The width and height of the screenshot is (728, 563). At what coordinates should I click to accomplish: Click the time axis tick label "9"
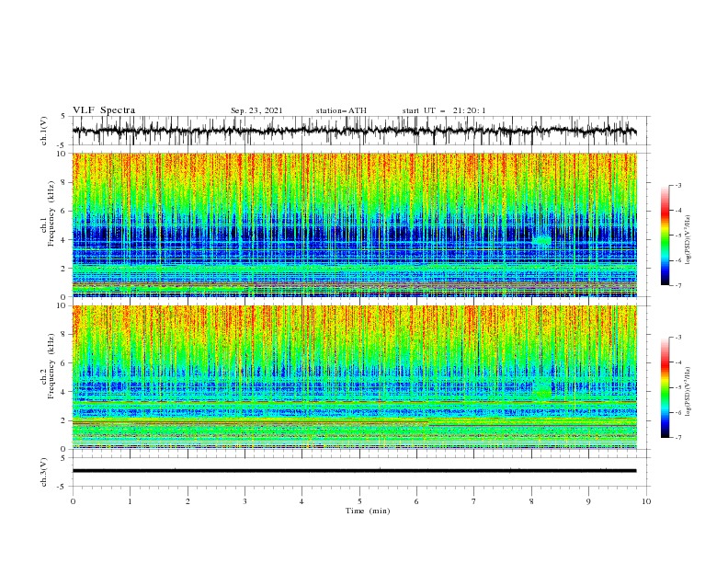(x=588, y=501)
